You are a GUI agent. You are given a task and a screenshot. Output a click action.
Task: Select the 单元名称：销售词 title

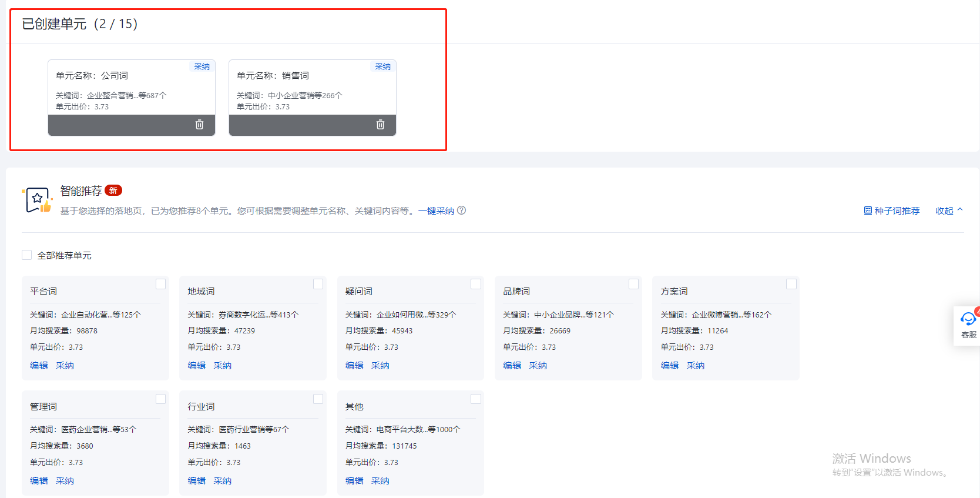[x=273, y=76]
